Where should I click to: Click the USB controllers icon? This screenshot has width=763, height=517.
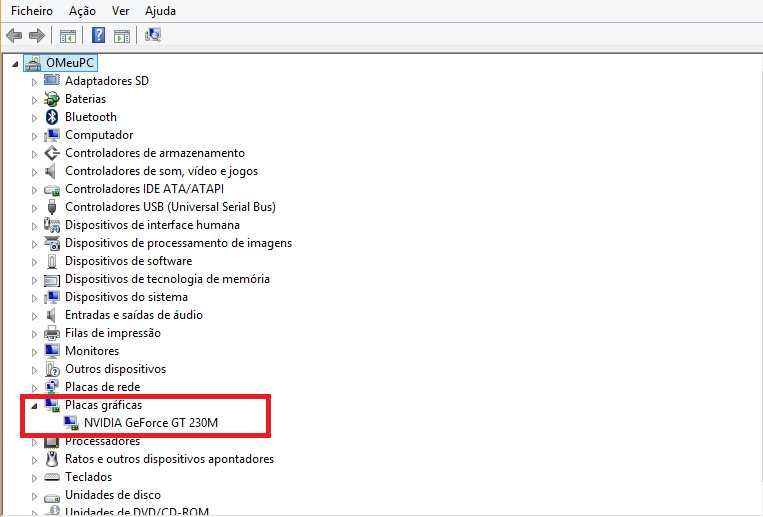pyautogui.click(x=52, y=207)
